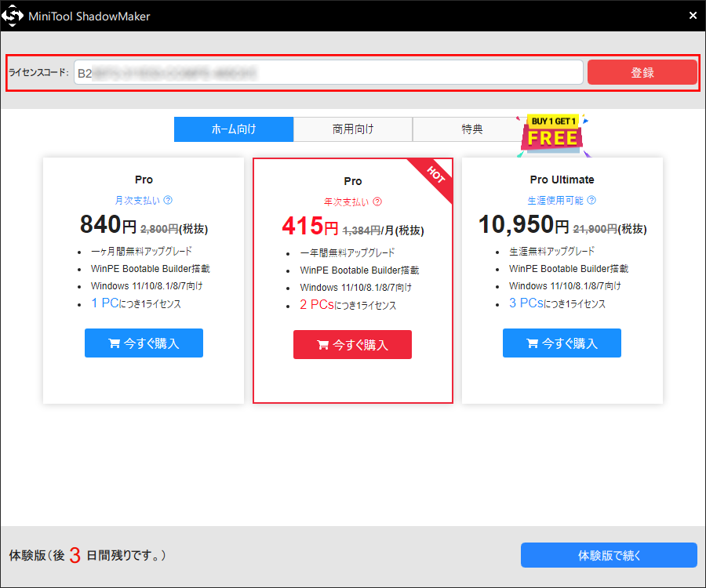Click help icon next to 年次支払い
This screenshot has height=588, width=706.
(x=377, y=202)
